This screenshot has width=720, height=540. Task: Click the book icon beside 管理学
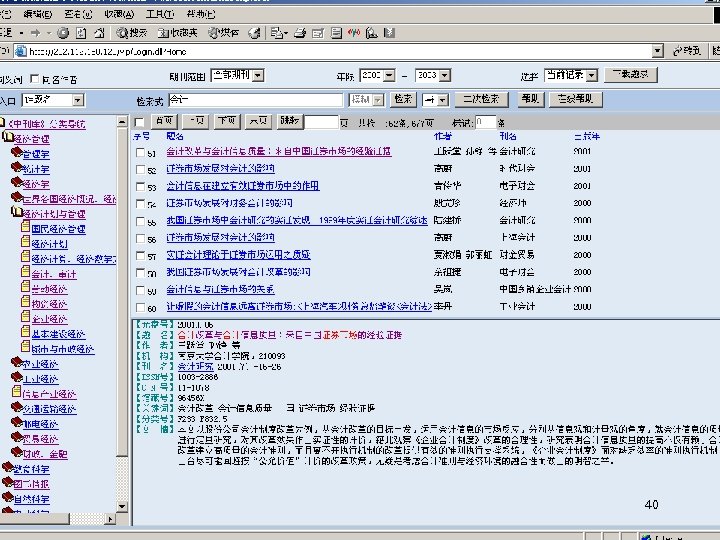[x=17, y=152]
